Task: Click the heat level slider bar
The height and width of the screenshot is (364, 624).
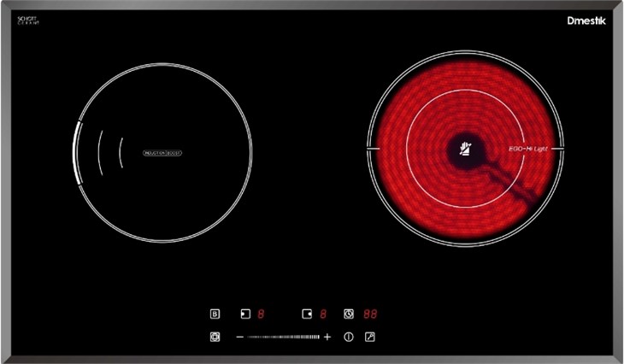Action: [x=283, y=337]
